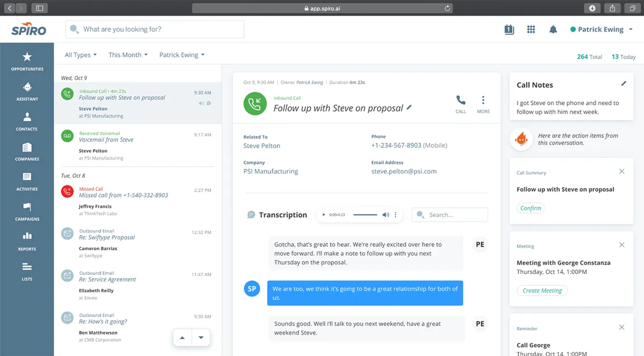This screenshot has height=356, width=644.
Task: Select the Voicemail from Steve activity
Action: [x=138, y=145]
